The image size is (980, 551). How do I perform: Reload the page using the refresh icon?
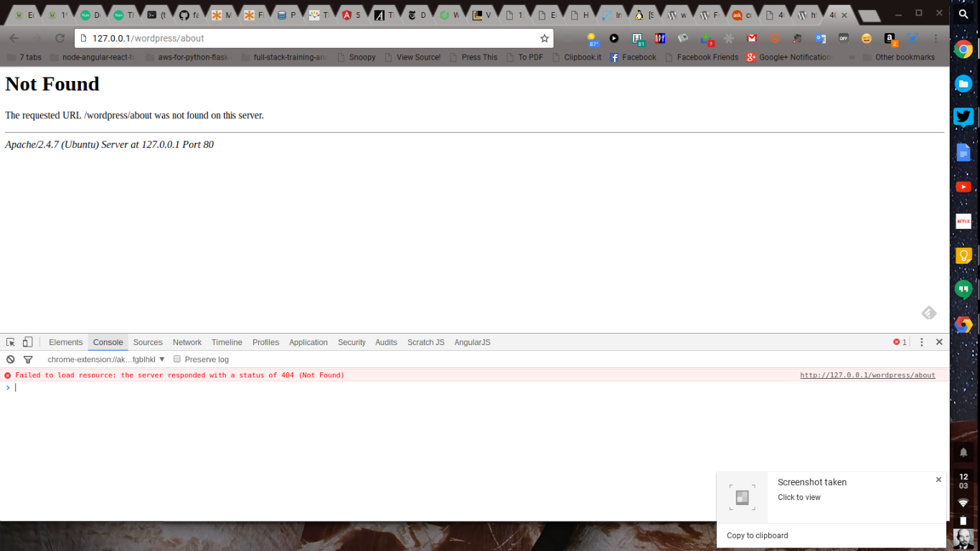tap(60, 38)
